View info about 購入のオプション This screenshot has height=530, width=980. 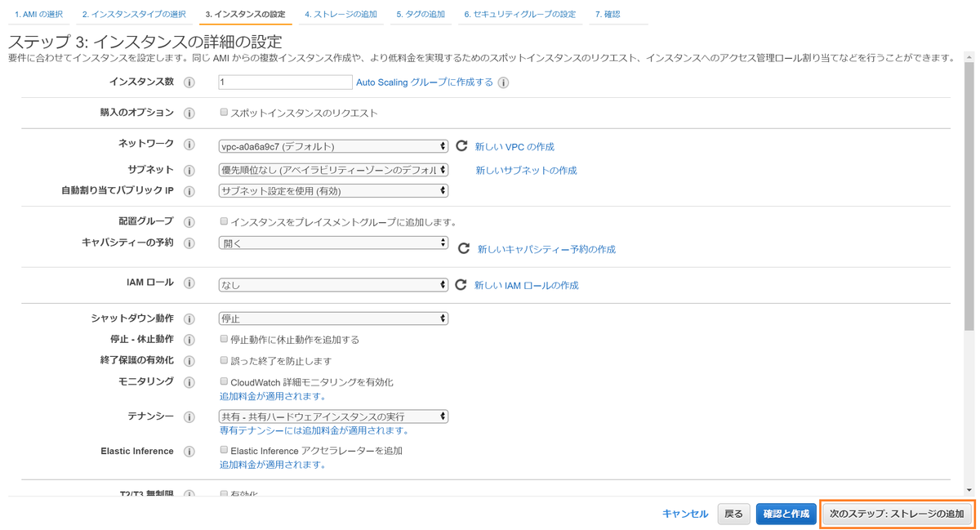click(189, 113)
